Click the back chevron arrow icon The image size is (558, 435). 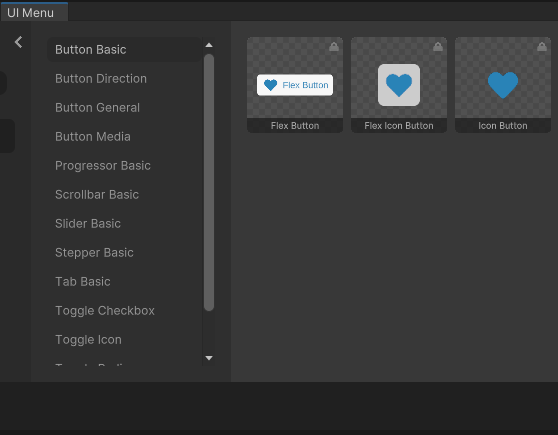pyautogui.click(x=19, y=42)
